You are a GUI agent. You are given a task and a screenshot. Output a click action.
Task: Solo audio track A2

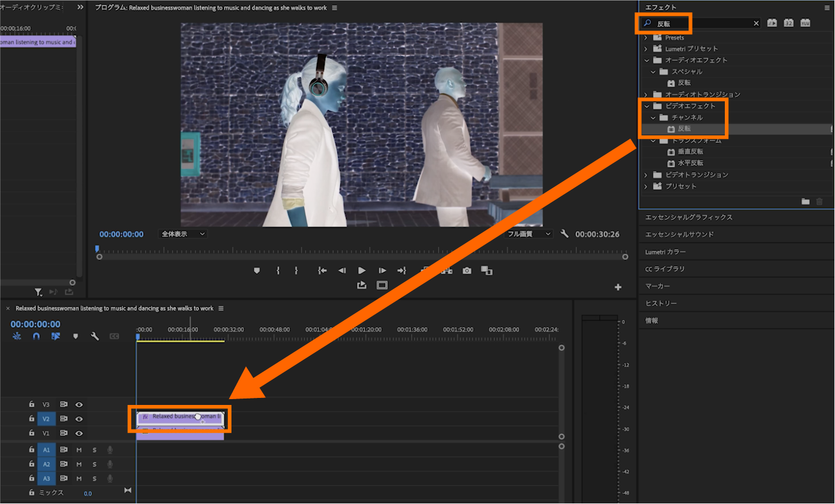(x=94, y=464)
